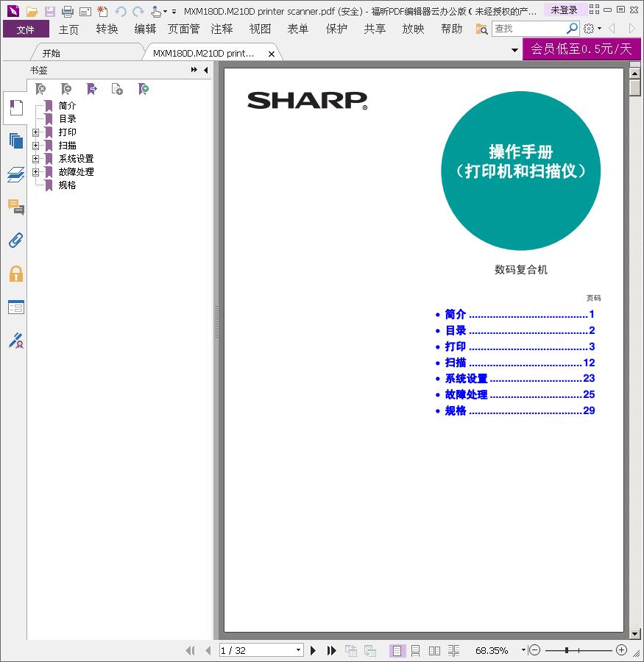Screen dimensions: 644x662
Task: Open the 视图 ribbon tab
Action: click(x=260, y=29)
